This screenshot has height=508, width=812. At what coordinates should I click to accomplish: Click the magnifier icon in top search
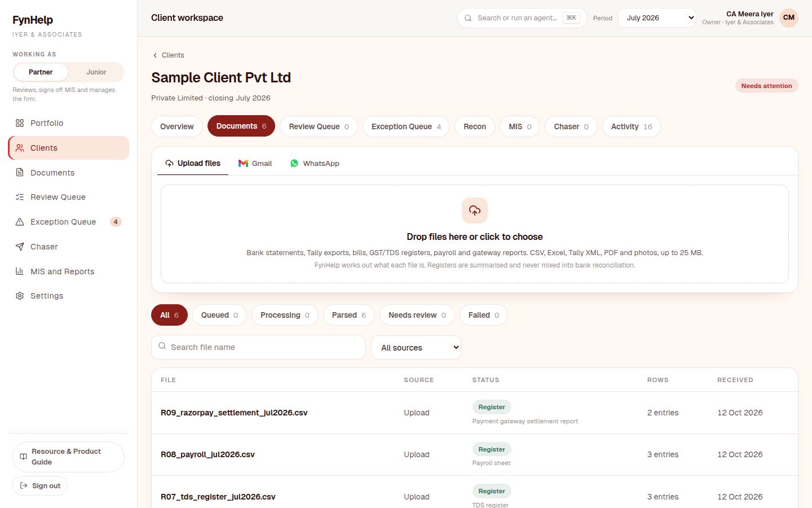[468, 18]
